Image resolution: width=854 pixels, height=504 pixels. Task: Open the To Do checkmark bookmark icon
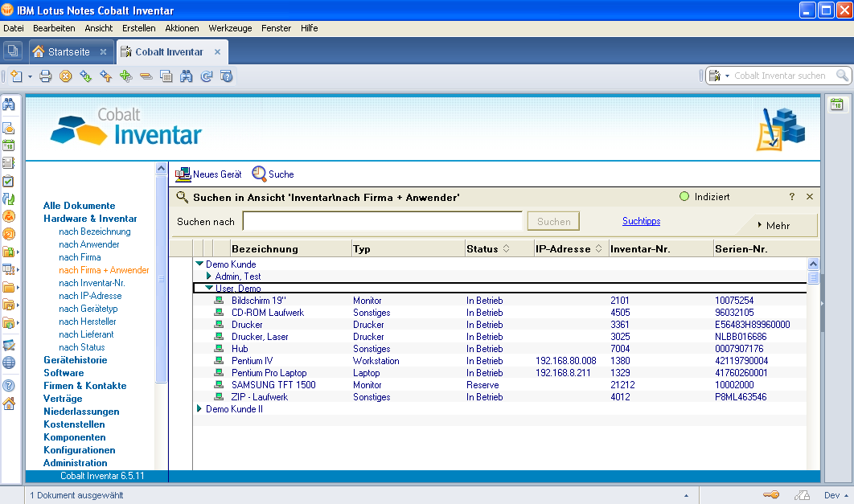pyautogui.click(x=9, y=181)
